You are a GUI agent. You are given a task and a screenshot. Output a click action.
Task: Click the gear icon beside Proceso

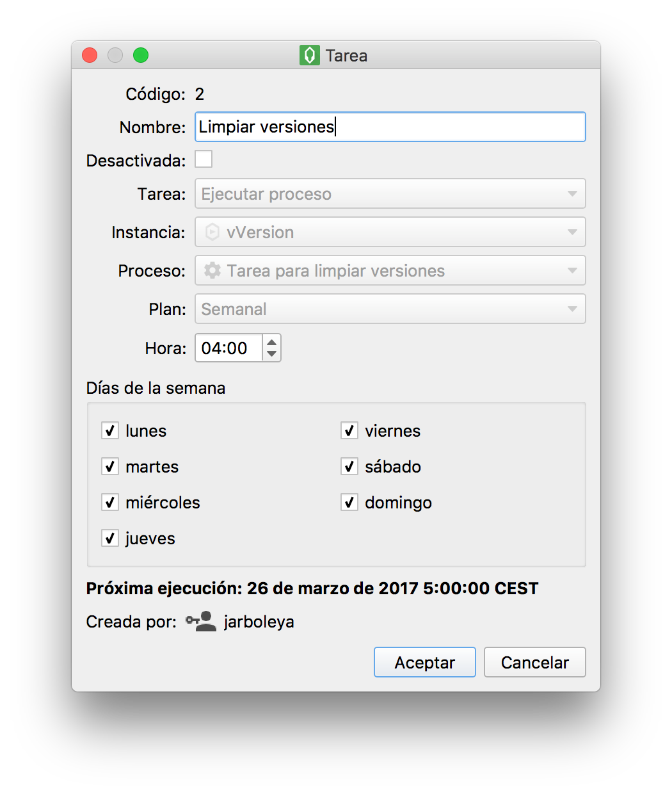(x=212, y=271)
